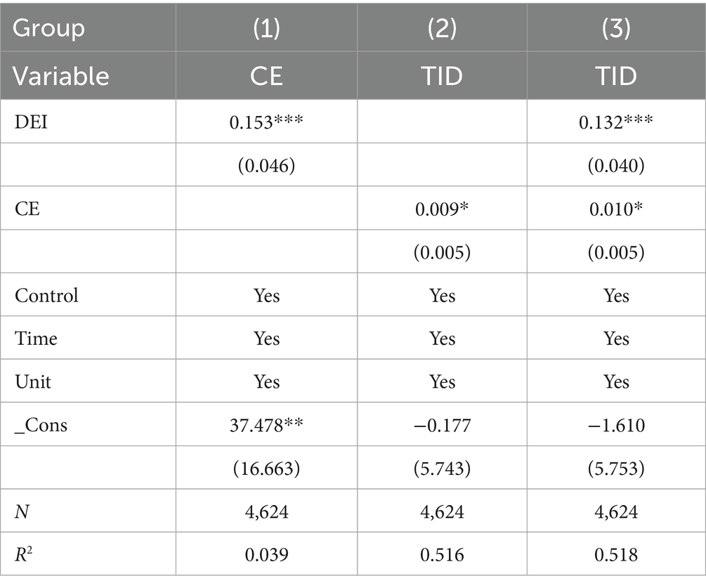Select the −1.610 constant value
The height and width of the screenshot is (588, 706).
pyautogui.click(x=615, y=425)
